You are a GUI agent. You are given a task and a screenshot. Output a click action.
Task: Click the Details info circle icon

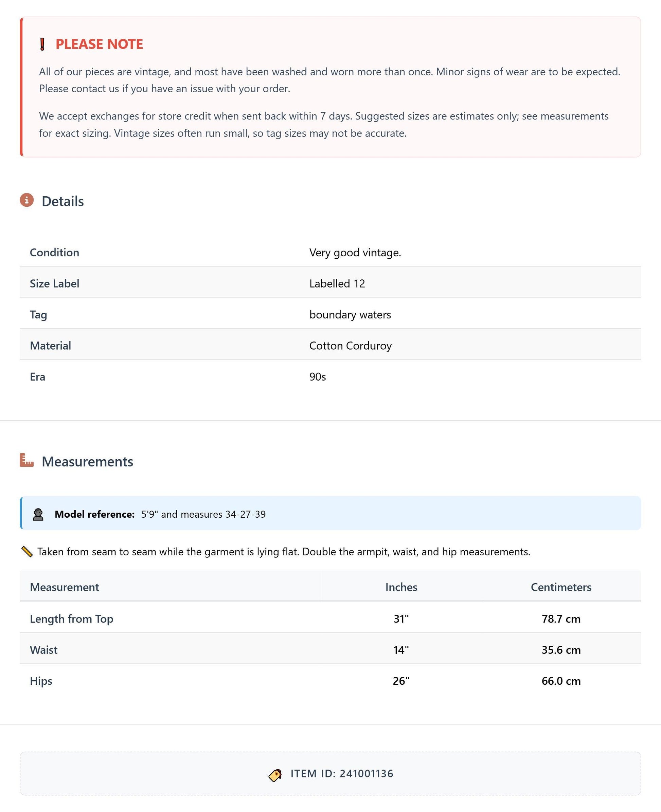26,200
